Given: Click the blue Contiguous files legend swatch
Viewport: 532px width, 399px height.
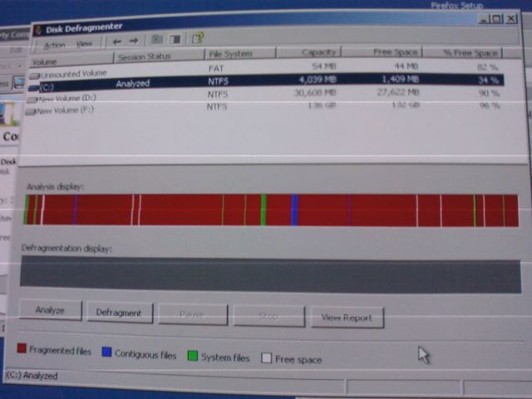Looking at the screenshot, I should point(106,352).
